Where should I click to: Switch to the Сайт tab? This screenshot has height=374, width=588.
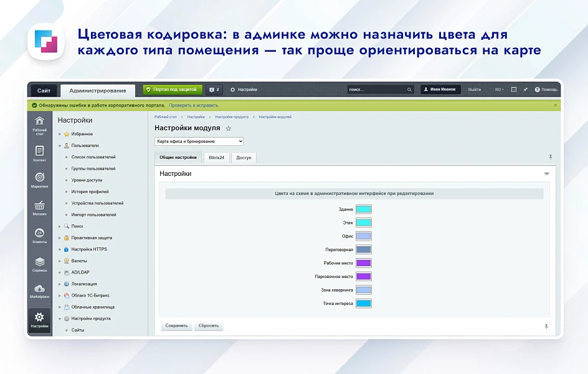44,90
